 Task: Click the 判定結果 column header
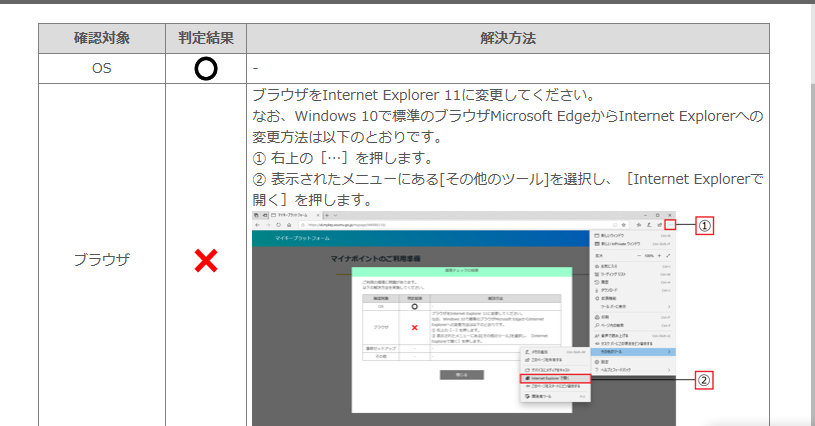click(x=206, y=39)
